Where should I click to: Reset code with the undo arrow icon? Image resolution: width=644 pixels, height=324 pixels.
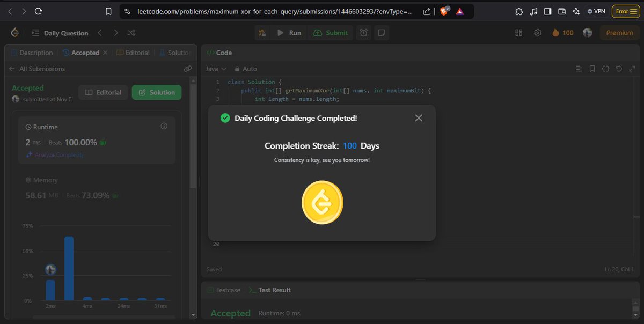coord(619,69)
